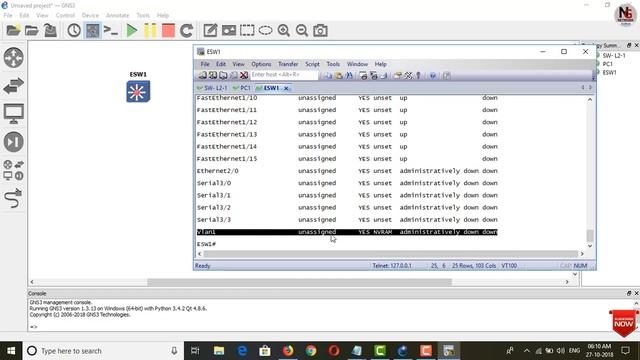Save the GNS3 project as
Image resolution: width=640 pixels, height=360 pixels.
[x=50, y=31]
